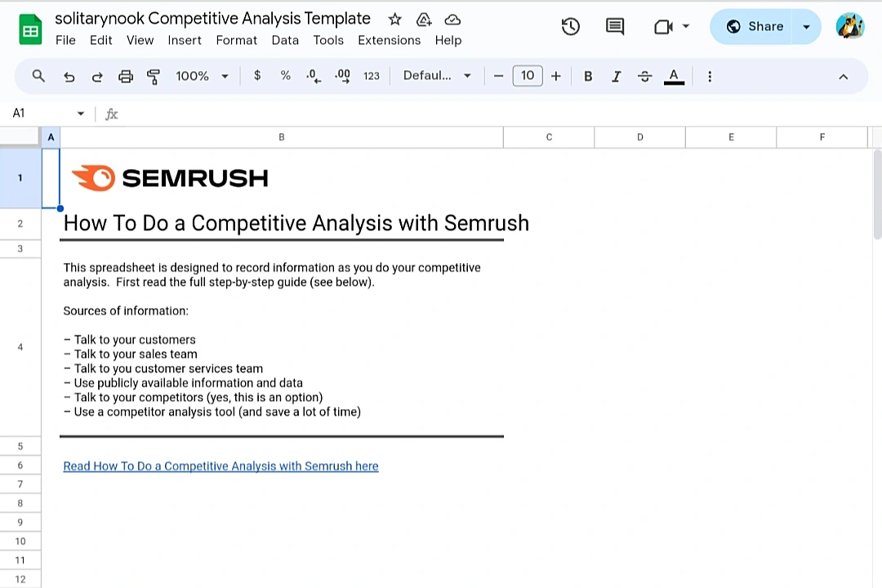The image size is (882, 588).
Task: Star the document title
Action: (x=395, y=20)
